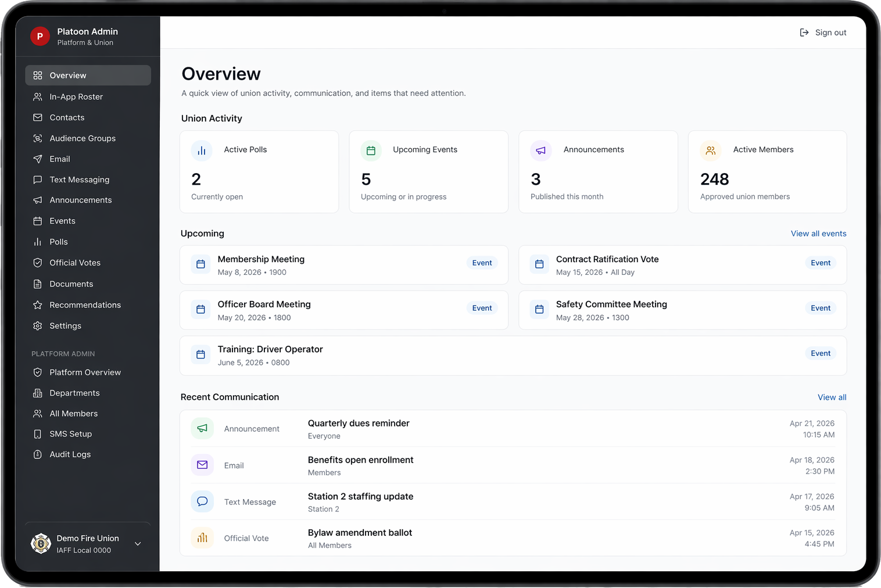
Task: Open the Active Polls stats card
Action: click(259, 172)
